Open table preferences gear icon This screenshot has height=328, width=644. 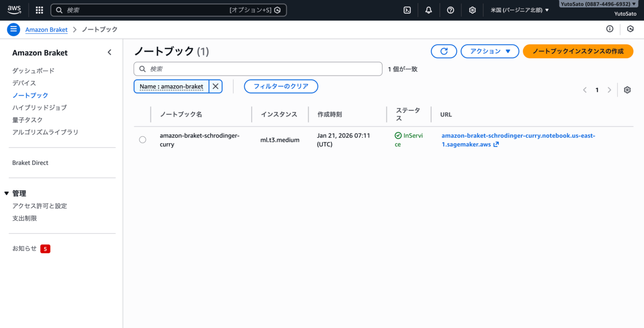click(x=627, y=90)
